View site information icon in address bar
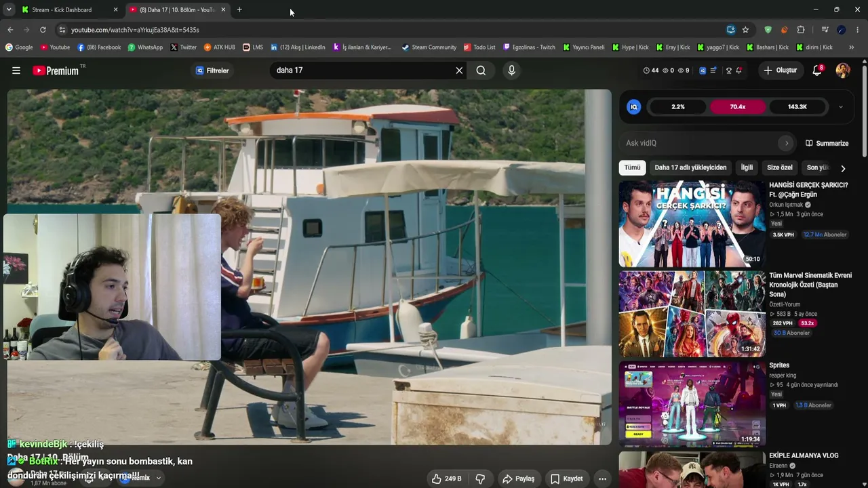Viewport: 868px width, 488px height. pos(62,30)
